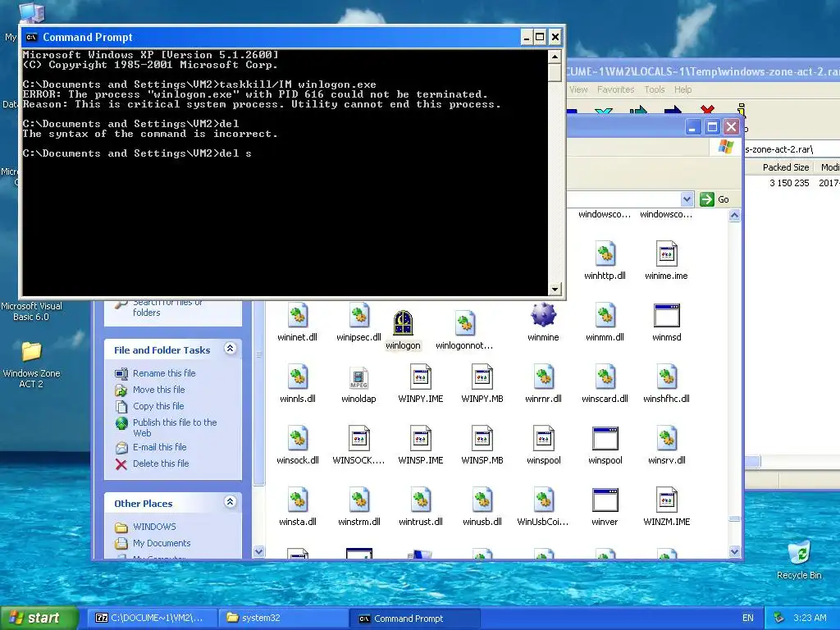The width and height of the screenshot is (840, 630).
Task: Click Go button next to address bar
Action: (714, 199)
